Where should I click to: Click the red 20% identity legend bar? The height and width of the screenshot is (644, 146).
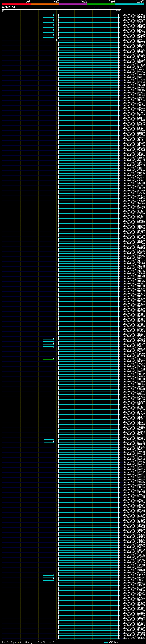click(16, 4)
